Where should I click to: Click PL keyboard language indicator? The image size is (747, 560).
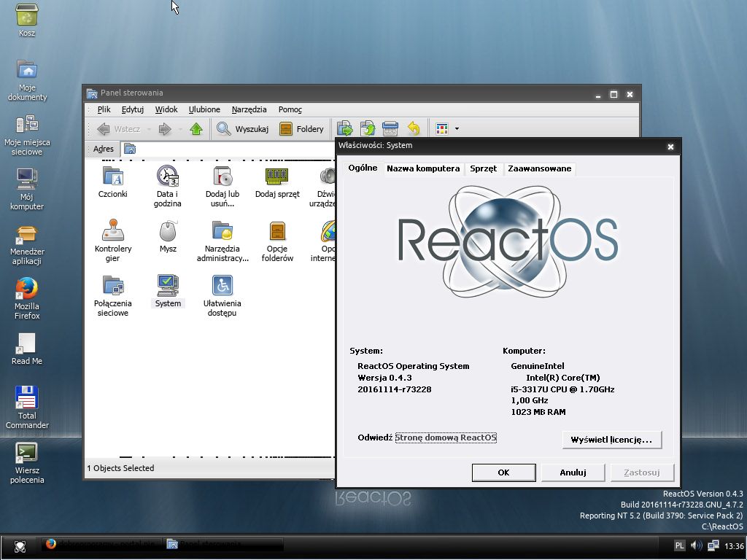point(679,545)
